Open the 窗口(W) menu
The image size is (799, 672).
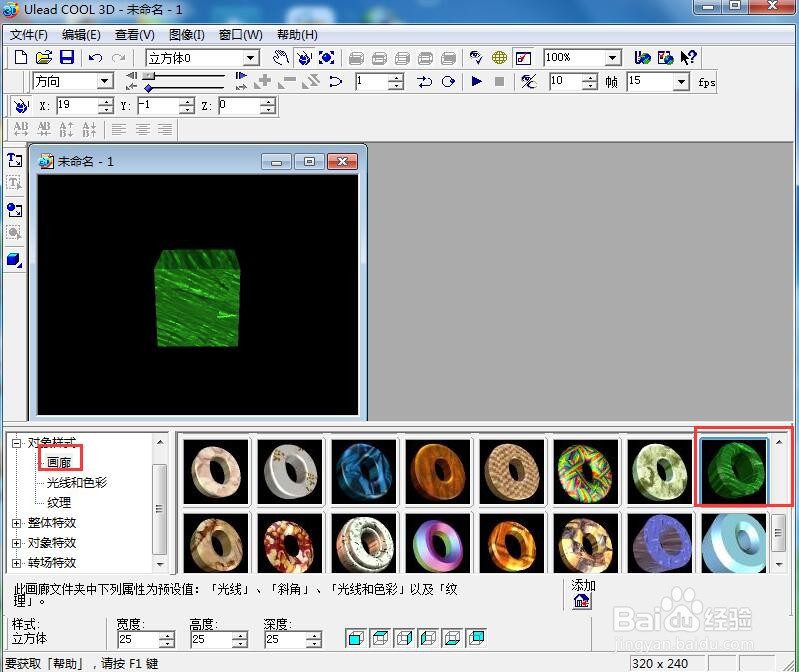[241, 35]
